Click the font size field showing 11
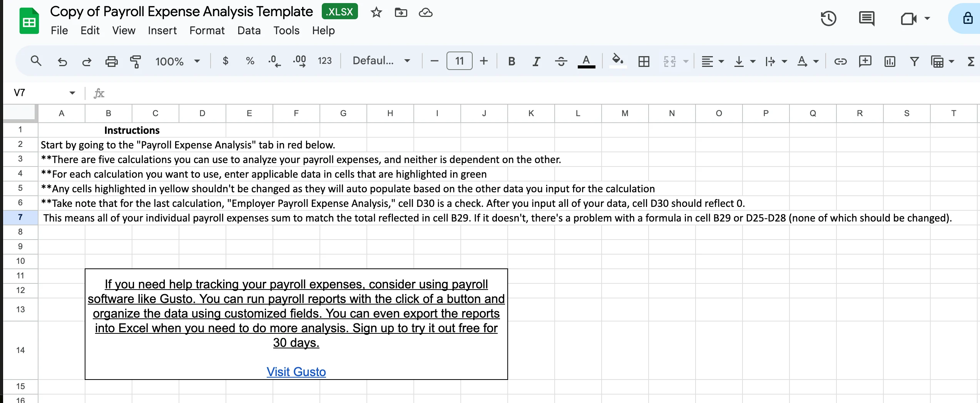980x403 pixels. point(459,61)
